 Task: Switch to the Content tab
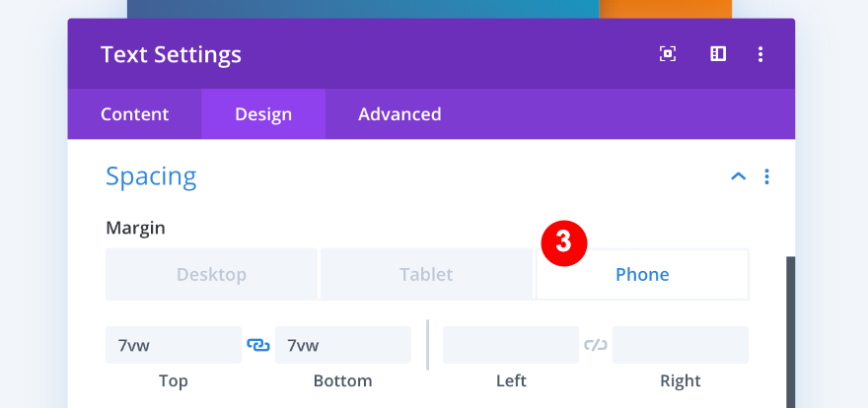point(134,114)
